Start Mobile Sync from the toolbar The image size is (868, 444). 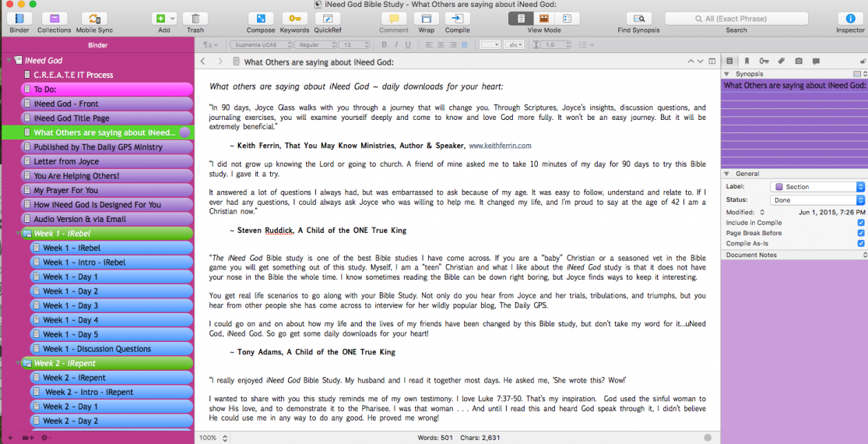(x=94, y=19)
